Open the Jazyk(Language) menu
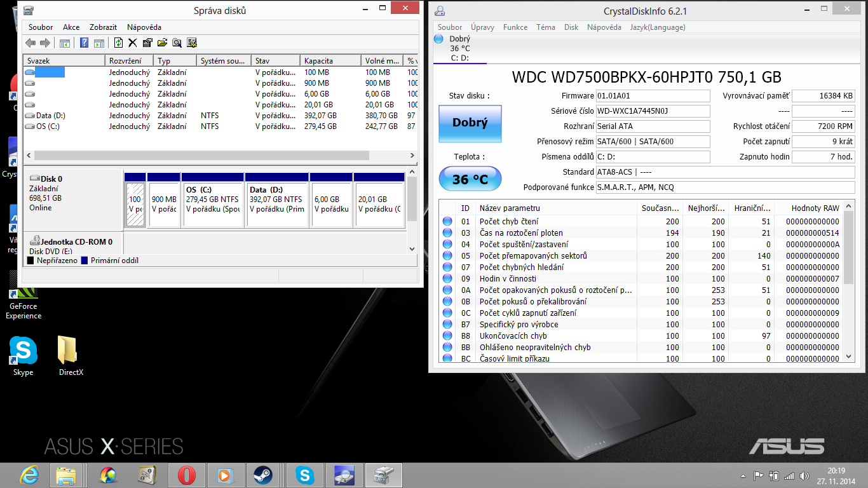 tap(658, 27)
